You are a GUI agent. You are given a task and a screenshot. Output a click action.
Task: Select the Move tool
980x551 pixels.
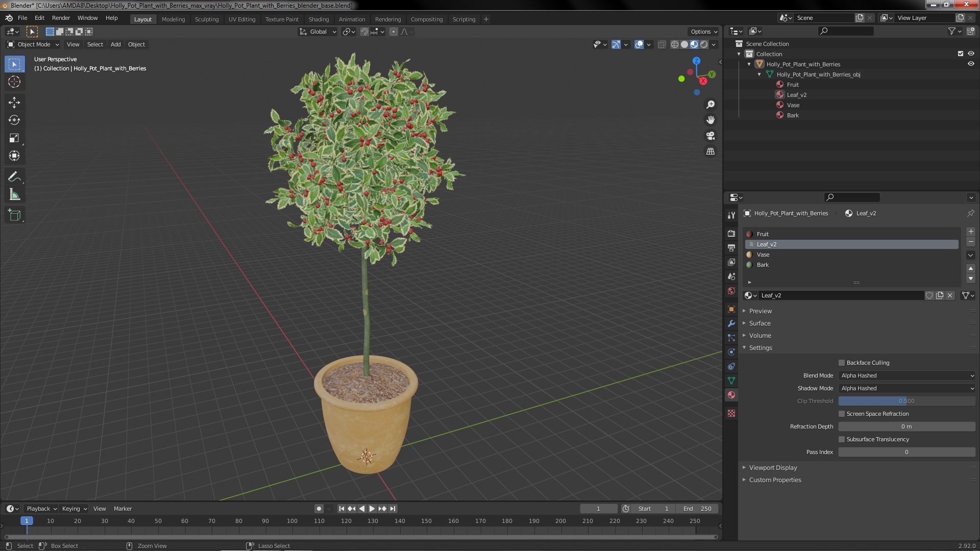(14, 103)
